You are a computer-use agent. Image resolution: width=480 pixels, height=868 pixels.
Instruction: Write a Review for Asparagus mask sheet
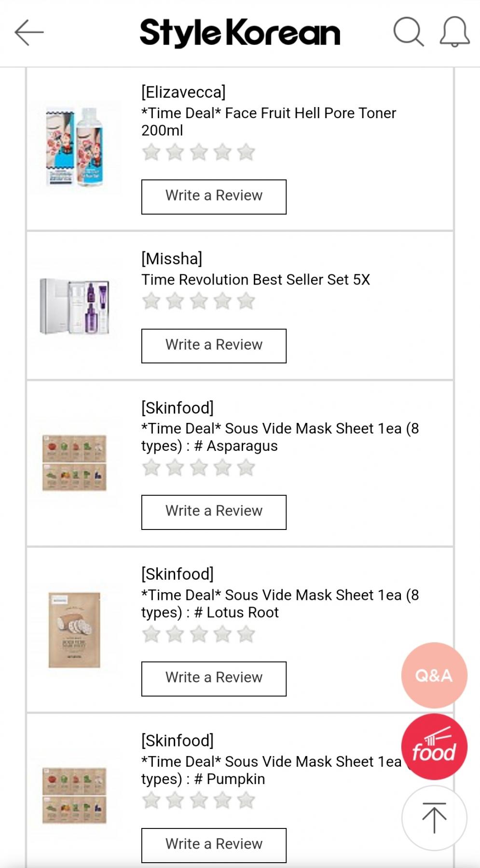point(214,512)
